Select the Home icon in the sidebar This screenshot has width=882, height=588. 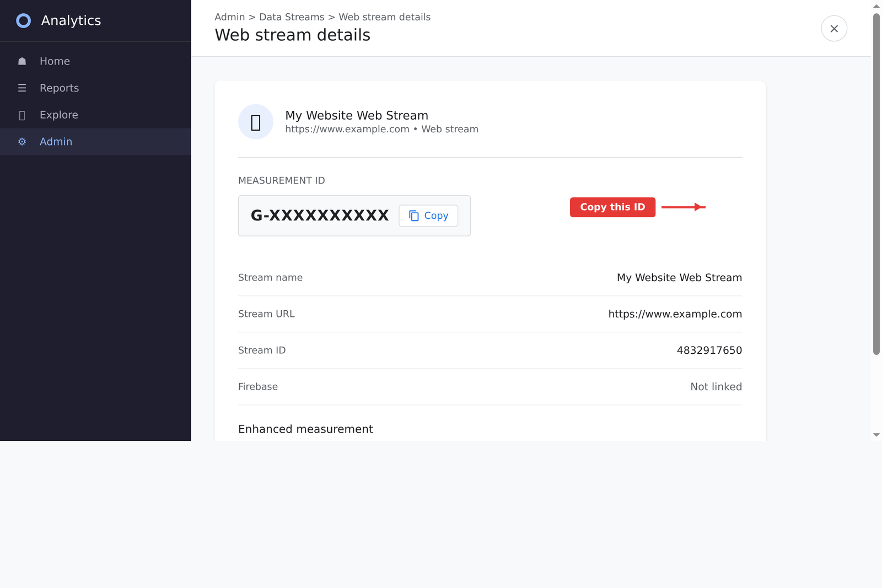pos(22,61)
